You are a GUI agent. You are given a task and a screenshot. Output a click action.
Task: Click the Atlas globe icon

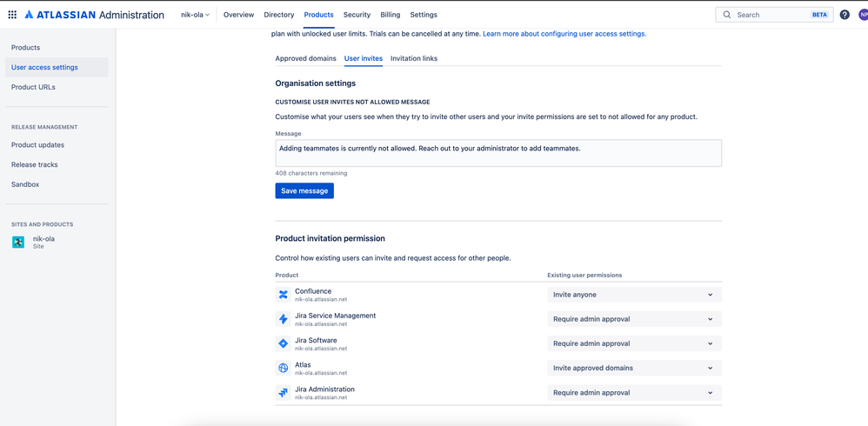[283, 368]
